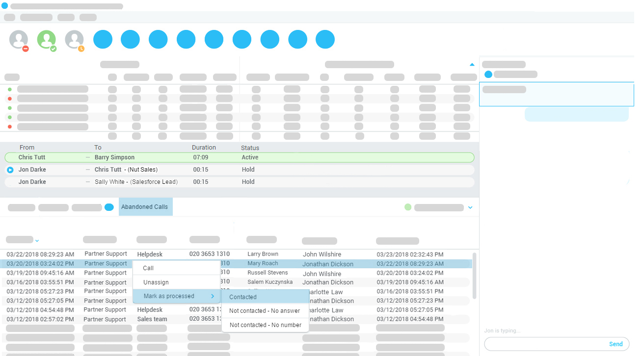Choose Call from the context menu
Image resolution: width=644 pixels, height=356 pixels.
coord(148,268)
